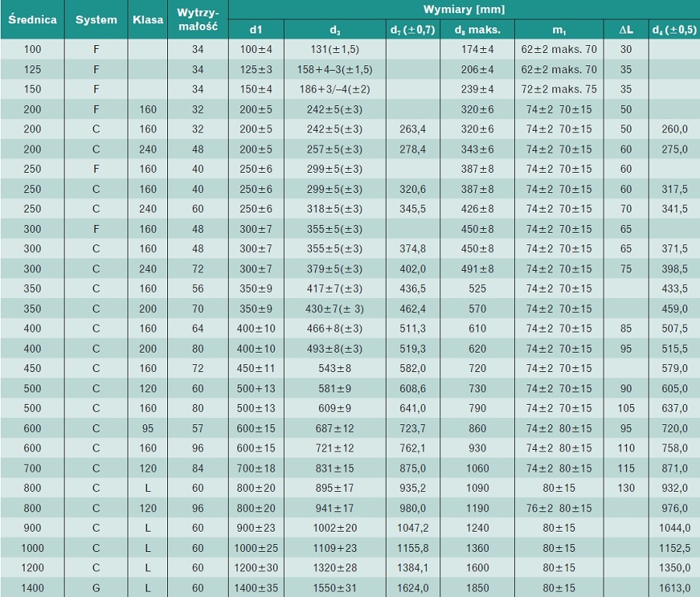
Task: Click the System column header
Action: pos(96,19)
